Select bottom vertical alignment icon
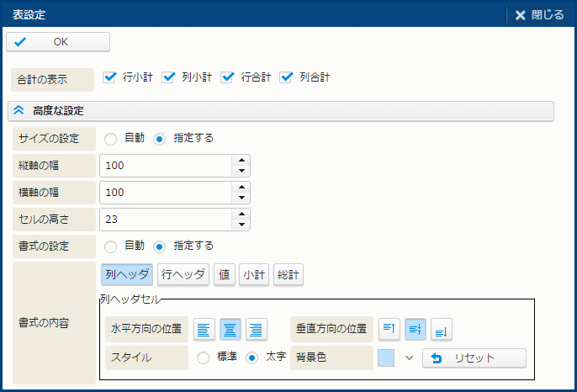This screenshot has width=577, height=392. [442, 330]
